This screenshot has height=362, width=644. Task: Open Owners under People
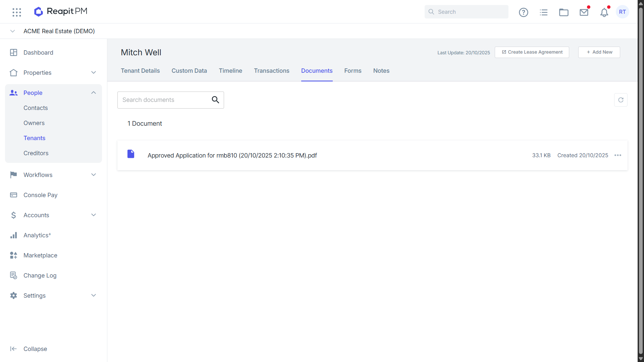[34, 123]
